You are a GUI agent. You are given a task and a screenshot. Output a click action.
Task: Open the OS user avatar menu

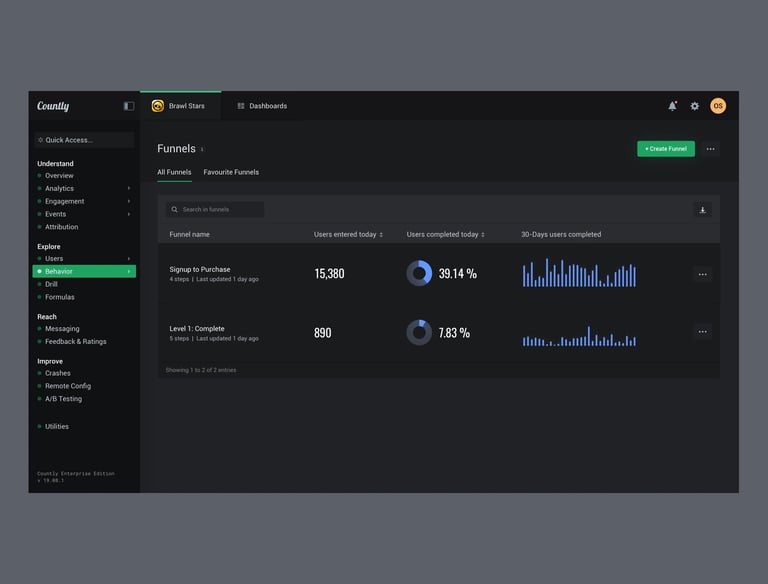[718, 106]
